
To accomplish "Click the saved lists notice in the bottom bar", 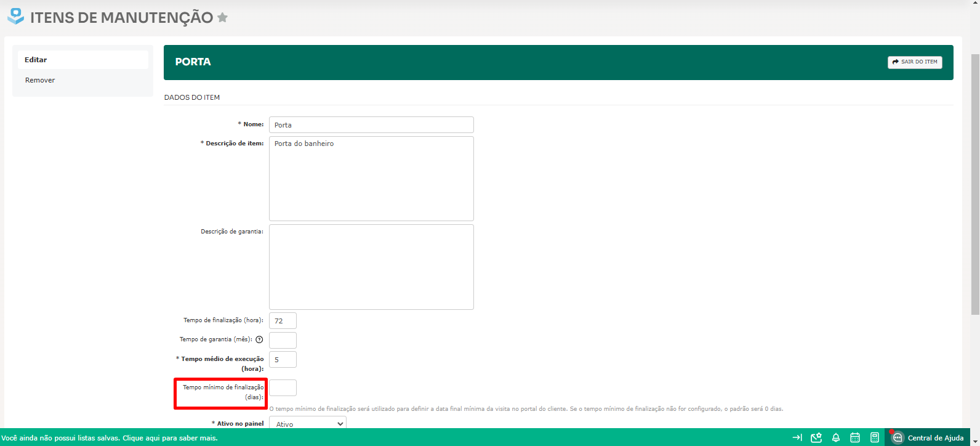I will click(x=110, y=438).
